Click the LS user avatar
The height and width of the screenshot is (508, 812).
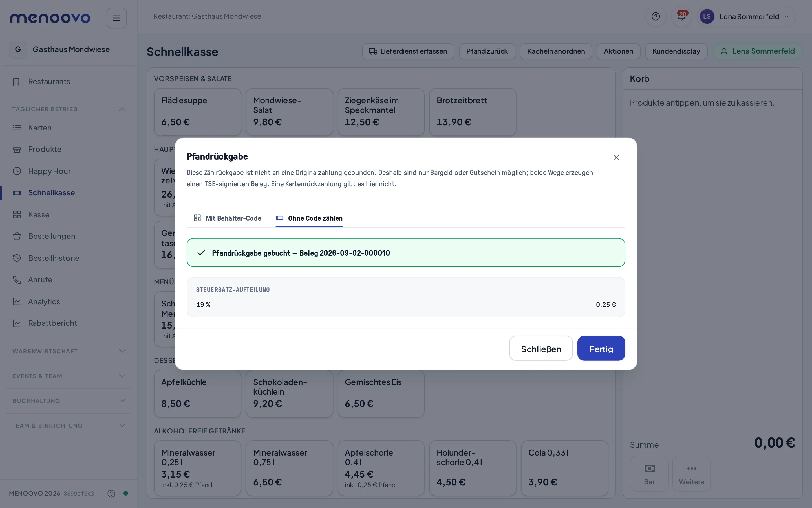(x=707, y=16)
